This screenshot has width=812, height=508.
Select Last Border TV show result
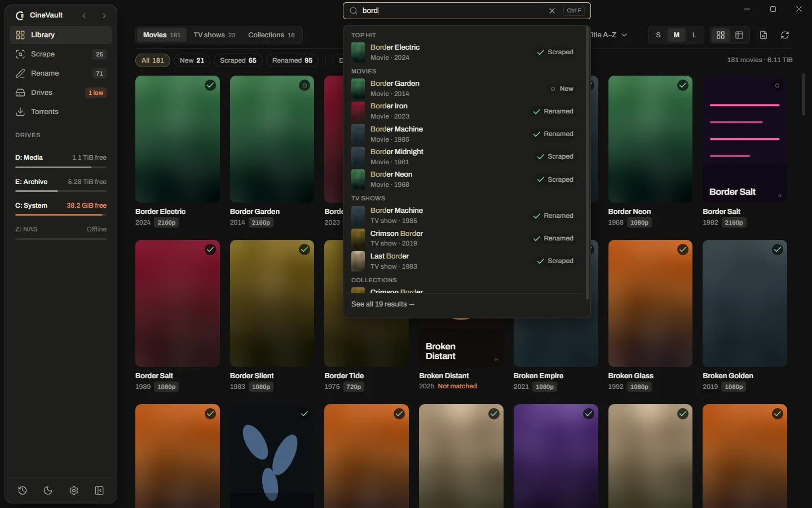pos(465,261)
